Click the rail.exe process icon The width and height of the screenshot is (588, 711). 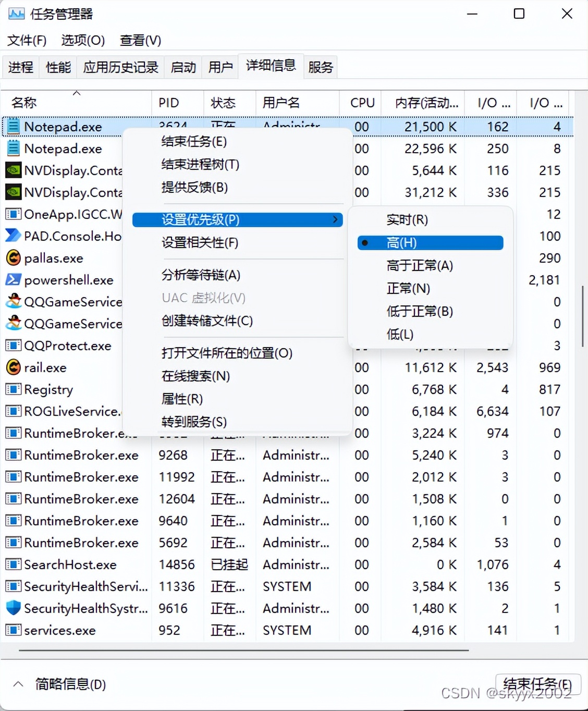13,367
